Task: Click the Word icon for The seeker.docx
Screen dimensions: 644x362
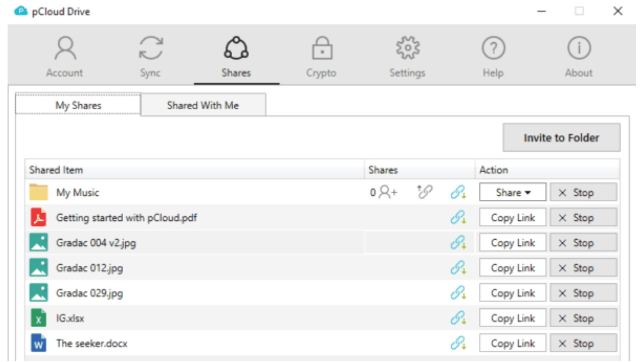Action: pos(39,343)
